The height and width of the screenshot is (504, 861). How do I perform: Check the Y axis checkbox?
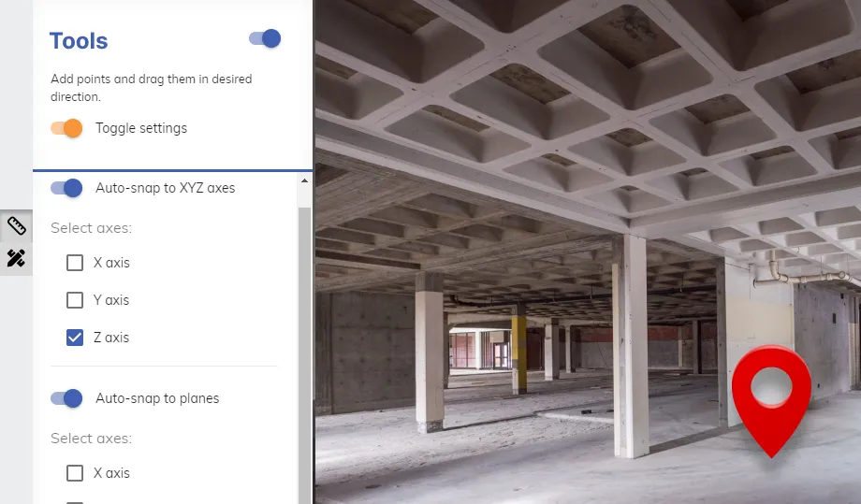[x=75, y=300]
